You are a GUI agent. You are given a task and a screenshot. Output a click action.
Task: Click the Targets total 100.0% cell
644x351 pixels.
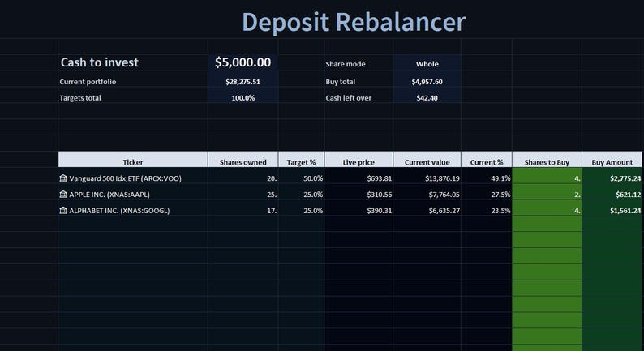(243, 98)
